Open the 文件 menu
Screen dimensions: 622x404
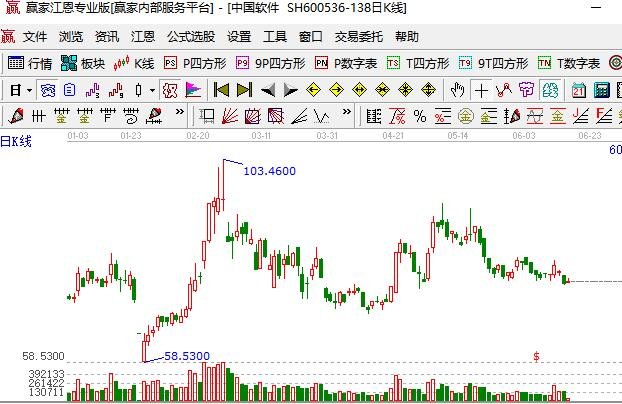(35, 37)
